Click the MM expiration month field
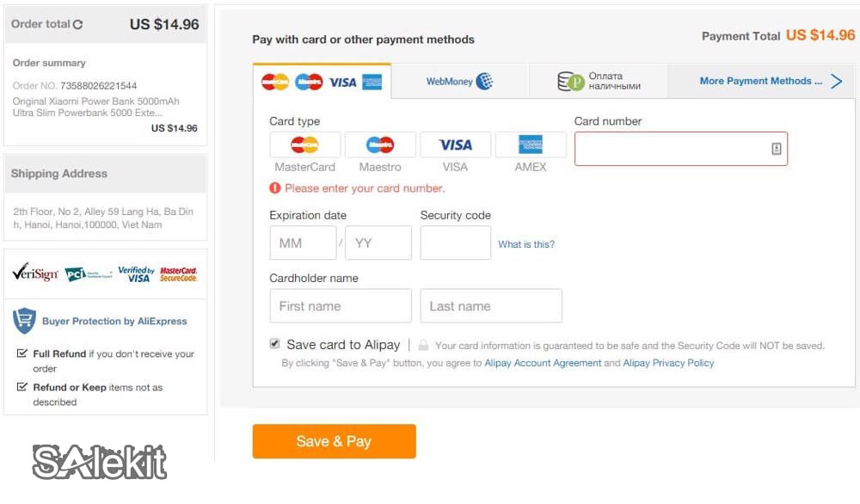The height and width of the screenshot is (504, 860). (x=303, y=243)
